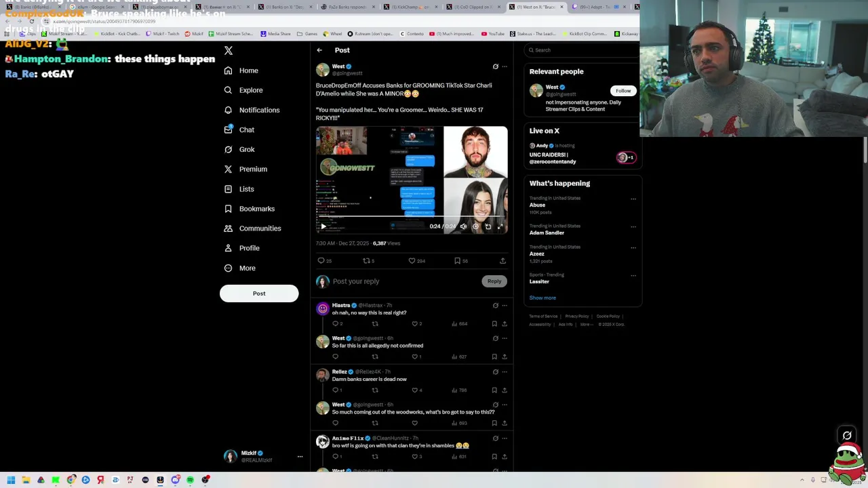Share Rellez's reply

(505, 390)
